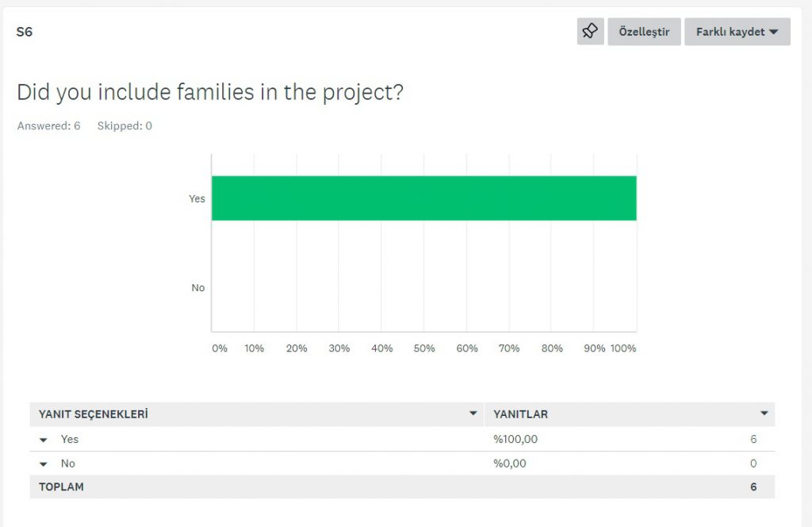Click the 100% axis label
The image size is (812, 527).
tap(624, 348)
